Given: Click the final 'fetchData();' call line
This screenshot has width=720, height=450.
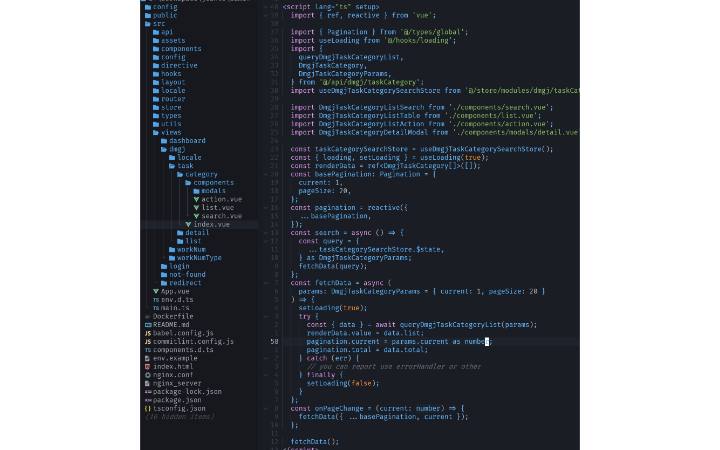Looking at the screenshot, I should pos(315,442).
